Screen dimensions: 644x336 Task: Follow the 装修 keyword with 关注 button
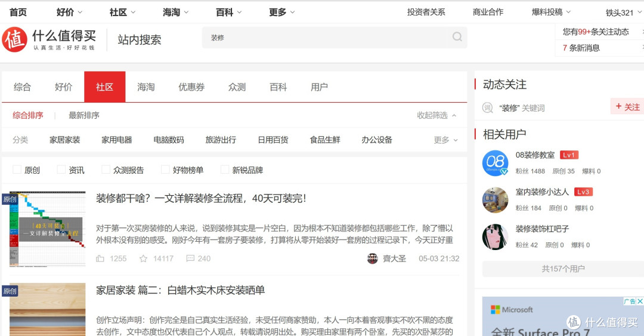coord(627,107)
